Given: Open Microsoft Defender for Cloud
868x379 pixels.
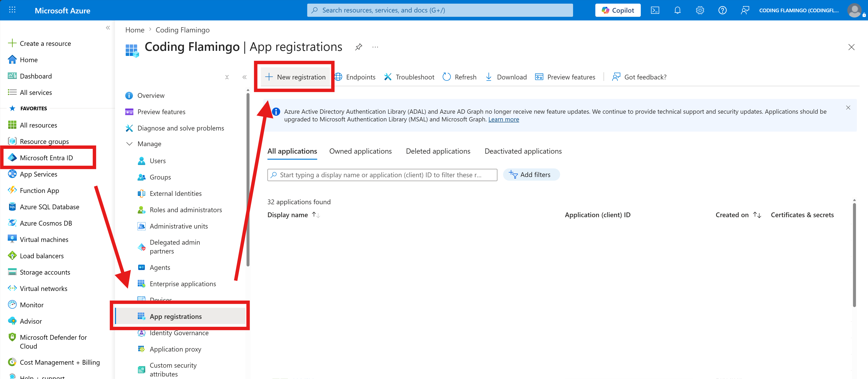Looking at the screenshot, I should point(47,342).
